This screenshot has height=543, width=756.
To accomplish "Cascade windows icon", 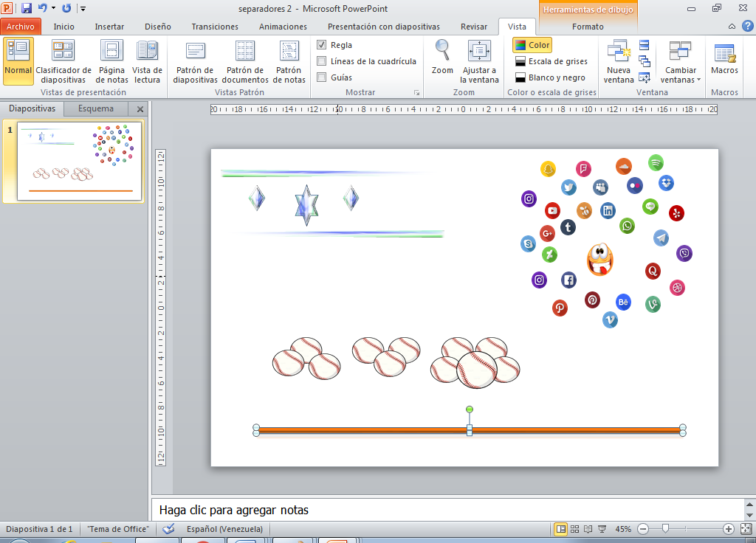I will coord(644,61).
